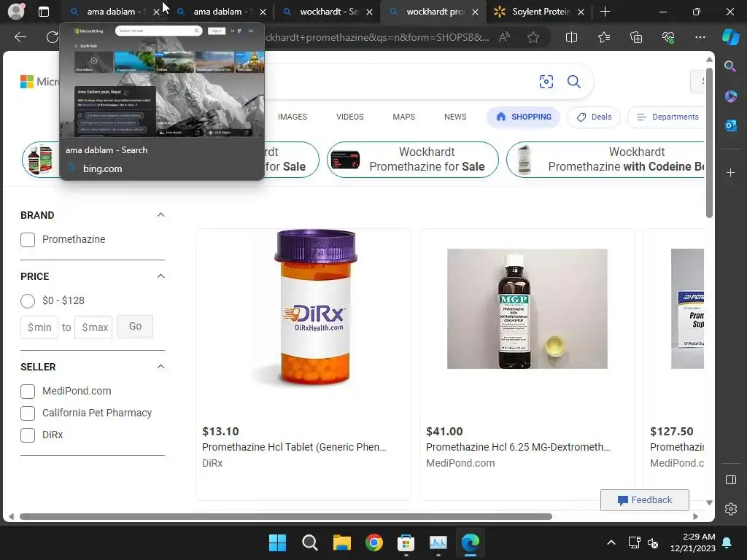This screenshot has width=747, height=560.
Task: Open the Feedback button
Action: pyautogui.click(x=645, y=500)
